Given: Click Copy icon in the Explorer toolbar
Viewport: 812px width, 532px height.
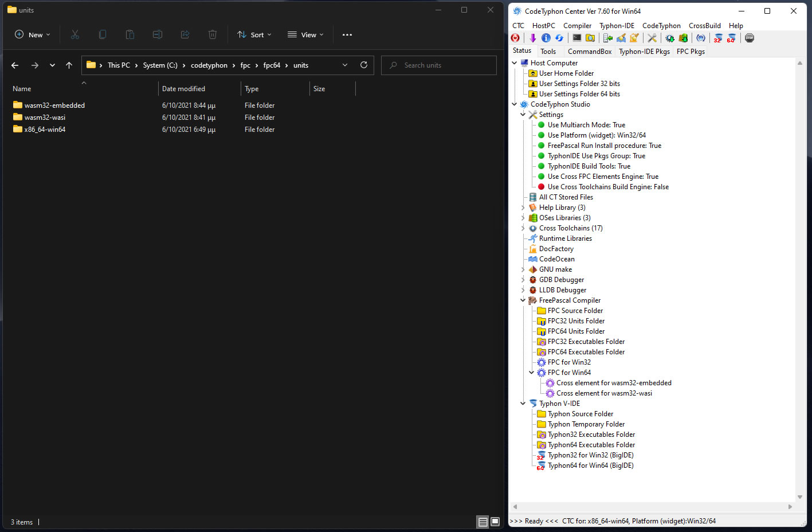Looking at the screenshot, I should 103,34.
